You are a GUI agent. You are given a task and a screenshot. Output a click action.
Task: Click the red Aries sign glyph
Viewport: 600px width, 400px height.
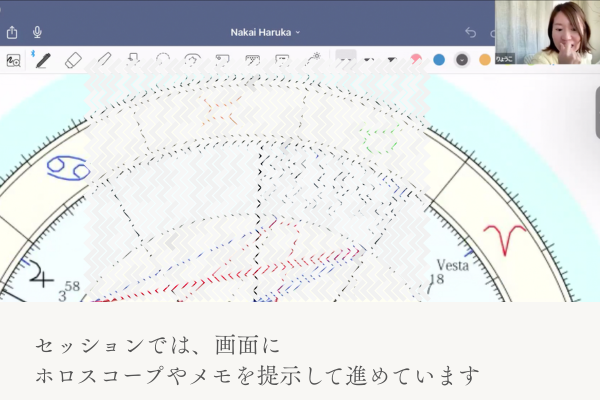click(505, 239)
